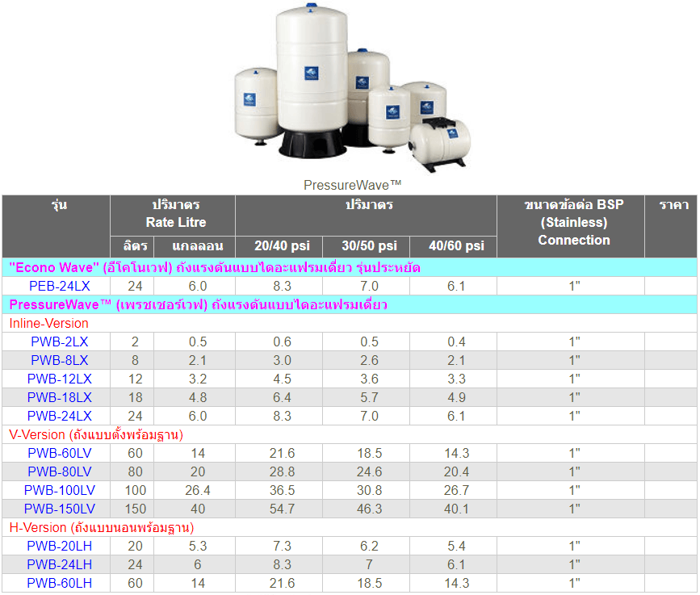This screenshot has height=595, width=700.
Task: Click the PWB-24LX inline model link
Action: [x=59, y=416]
